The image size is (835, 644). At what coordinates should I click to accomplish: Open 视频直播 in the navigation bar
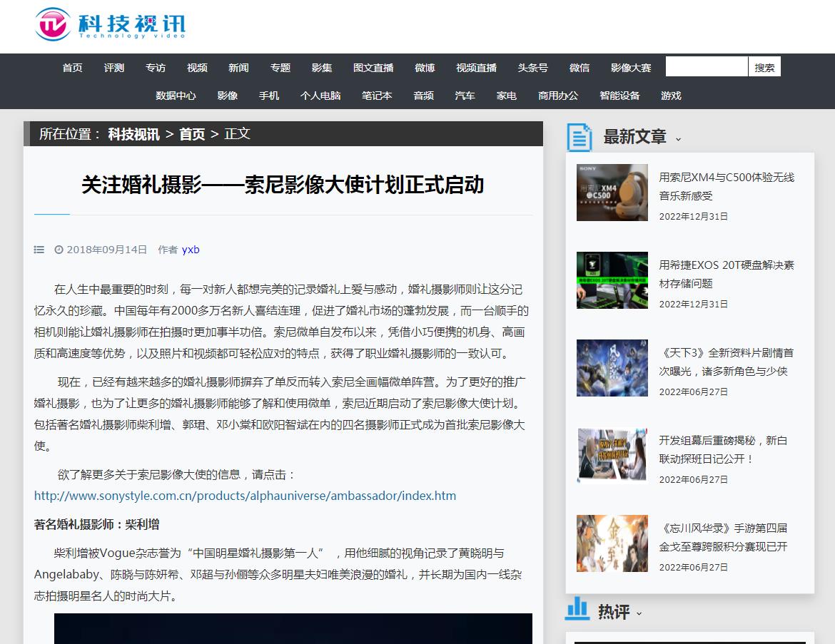477,68
